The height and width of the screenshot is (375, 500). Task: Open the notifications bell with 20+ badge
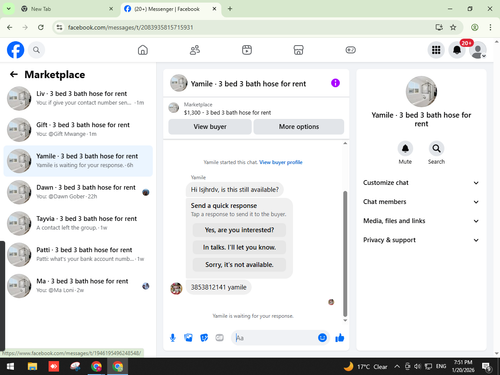(457, 50)
